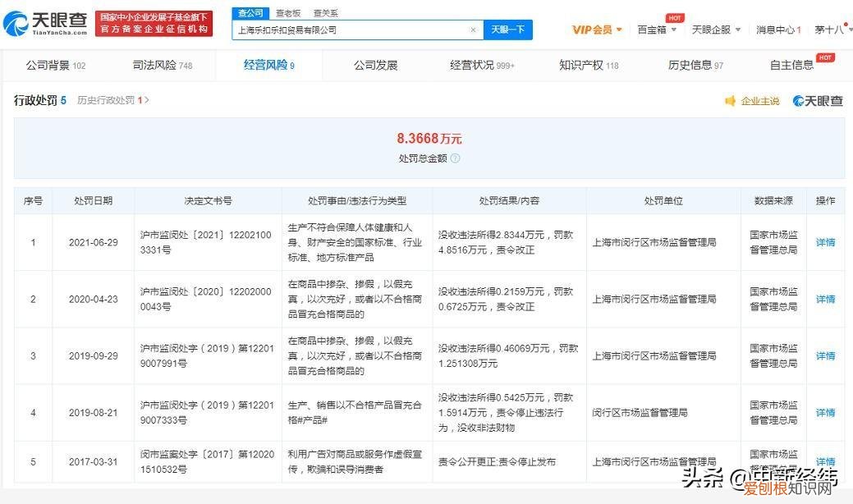Screen dimensions: 853x504
Task: Click document number ending 9007333号
Action: click(207, 413)
